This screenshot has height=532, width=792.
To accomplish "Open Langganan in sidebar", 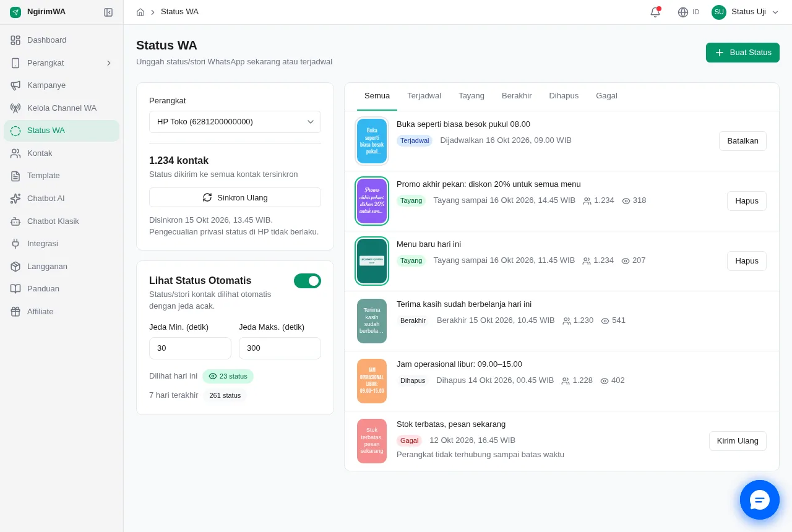I will coord(61,267).
